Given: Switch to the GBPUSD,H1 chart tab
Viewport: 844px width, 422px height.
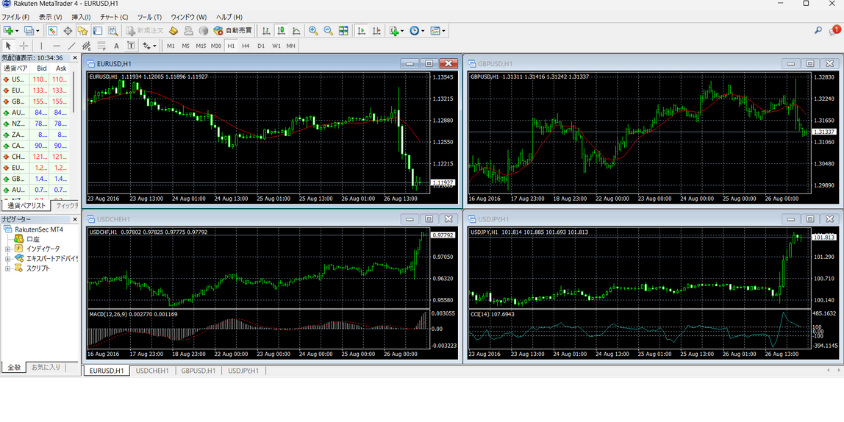Looking at the screenshot, I should point(198,371).
